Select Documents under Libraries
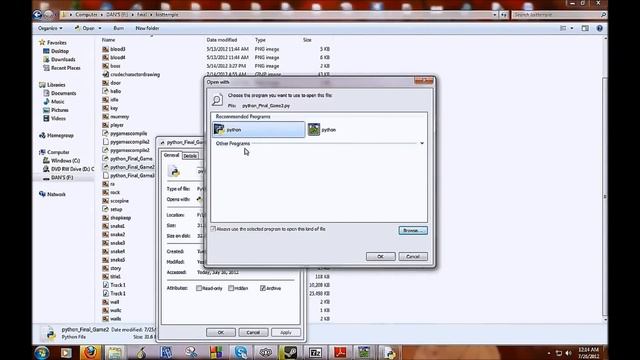This screenshot has width=640, height=360. (63, 93)
